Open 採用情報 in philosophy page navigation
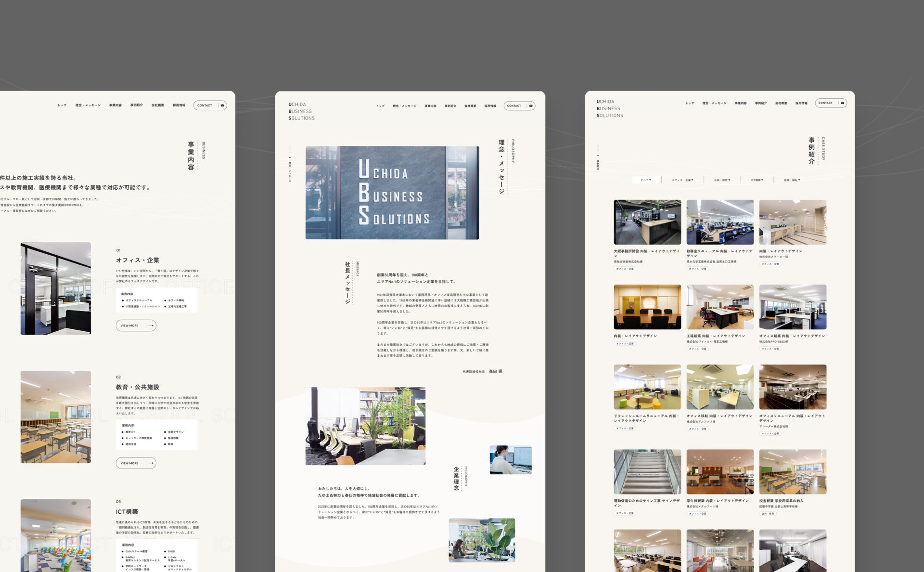The image size is (924, 572). 490,106
